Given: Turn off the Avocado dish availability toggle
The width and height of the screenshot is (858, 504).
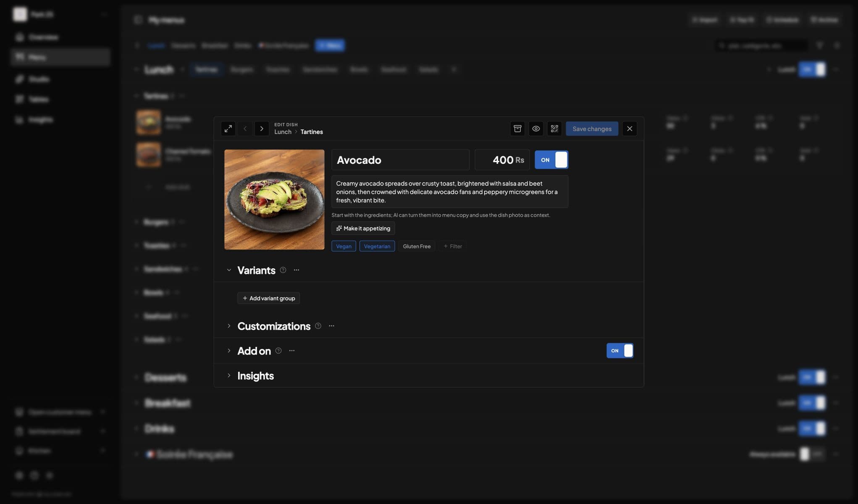Looking at the screenshot, I should pyautogui.click(x=551, y=160).
